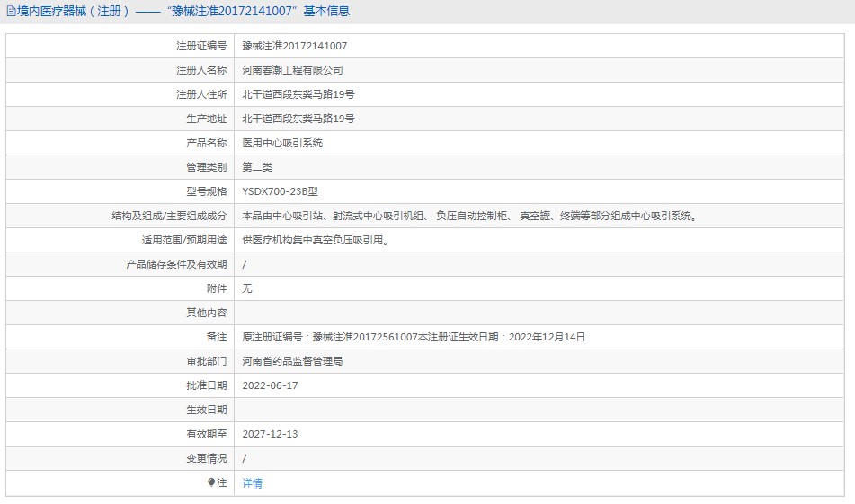Image resolution: width=855 pixels, height=504 pixels.
Task: Click the 型号规格 label
Action: point(207,191)
